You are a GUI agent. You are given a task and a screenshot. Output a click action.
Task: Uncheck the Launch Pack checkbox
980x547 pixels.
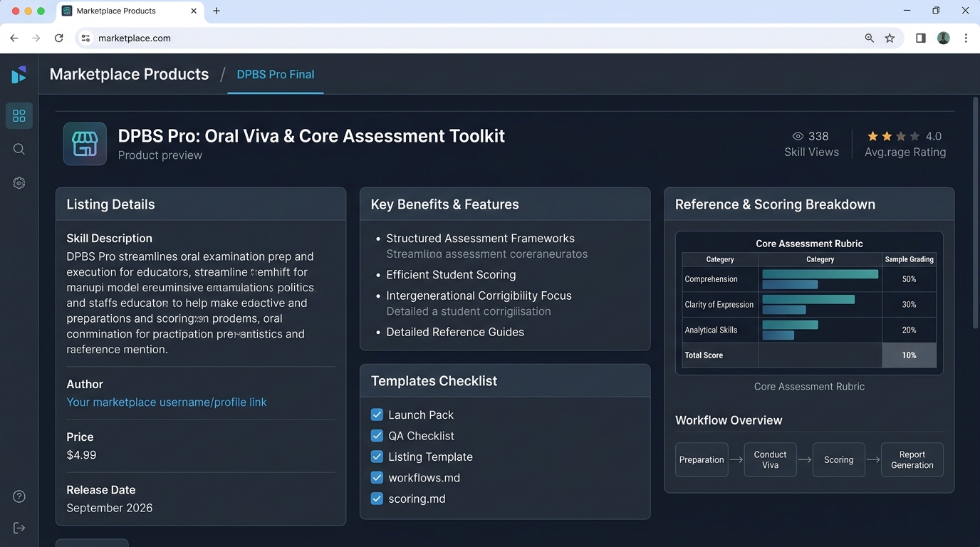tap(377, 415)
